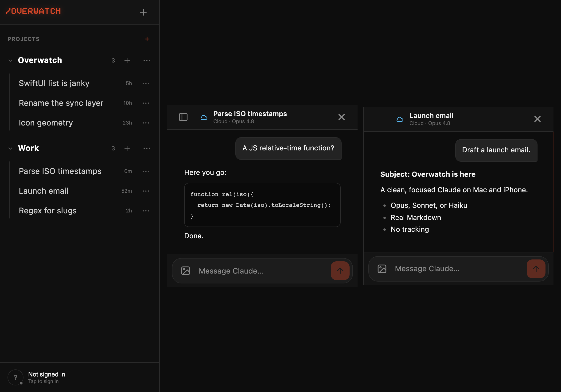The image size is (561, 392).
Task: Click the 'A JS relative-time function?' message bubble
Action: tap(288, 148)
